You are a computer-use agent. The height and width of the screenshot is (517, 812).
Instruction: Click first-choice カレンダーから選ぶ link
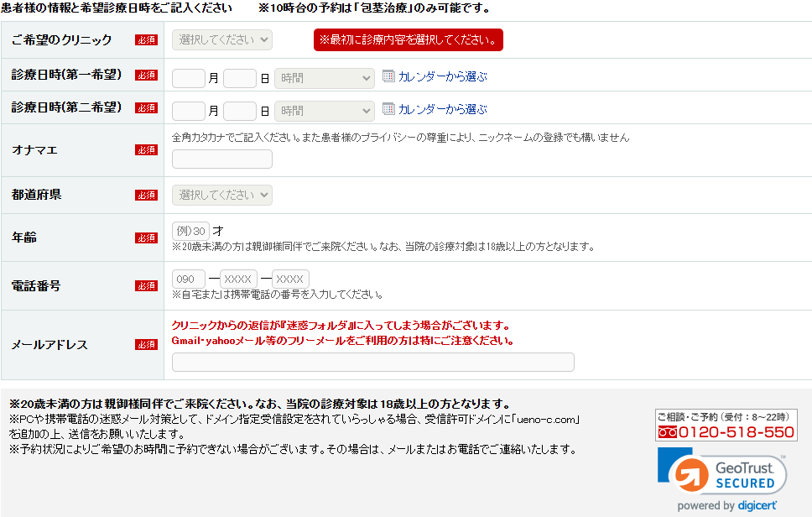(x=442, y=76)
